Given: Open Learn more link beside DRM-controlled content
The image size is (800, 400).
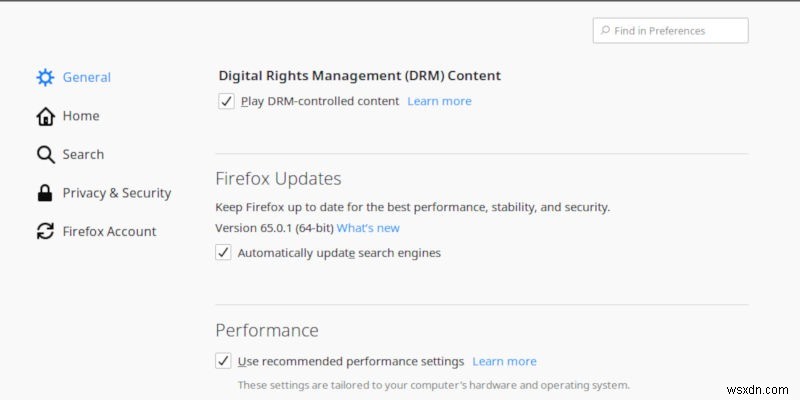Looking at the screenshot, I should (x=439, y=101).
